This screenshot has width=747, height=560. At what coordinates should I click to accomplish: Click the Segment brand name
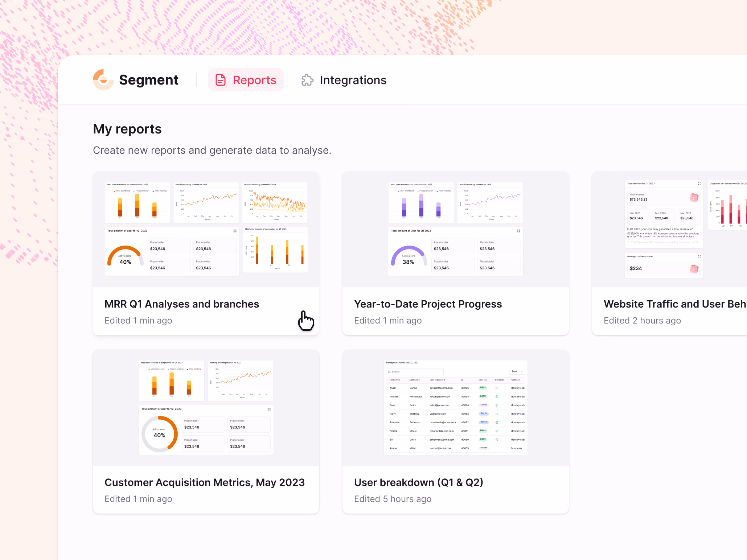pyautogui.click(x=149, y=80)
